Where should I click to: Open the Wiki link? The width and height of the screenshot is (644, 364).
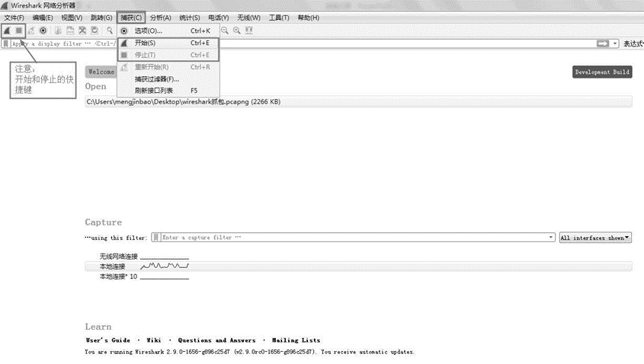[154, 340]
